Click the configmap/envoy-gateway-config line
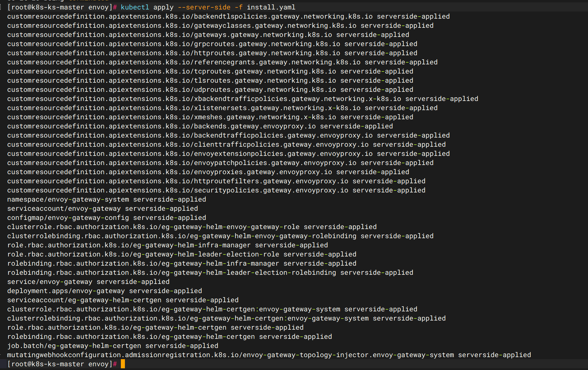Viewport: 588px width, 370px height. [x=107, y=218]
